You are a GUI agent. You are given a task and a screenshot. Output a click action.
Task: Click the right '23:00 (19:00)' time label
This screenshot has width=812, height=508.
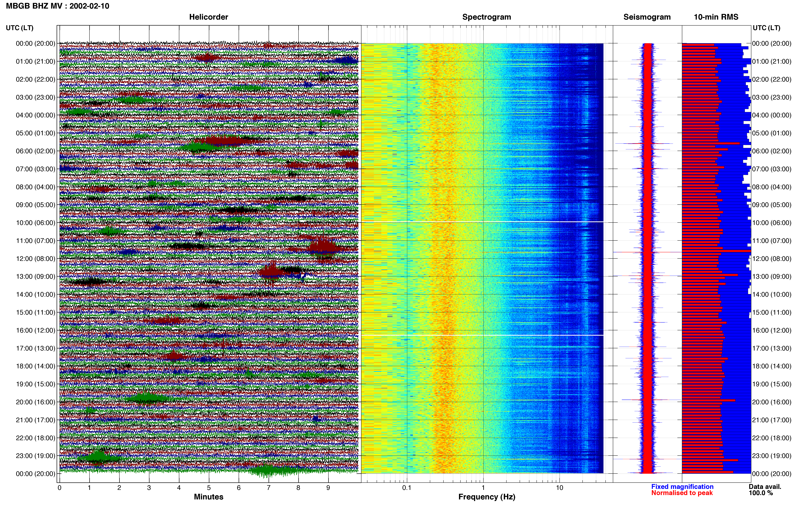pyautogui.click(x=772, y=456)
